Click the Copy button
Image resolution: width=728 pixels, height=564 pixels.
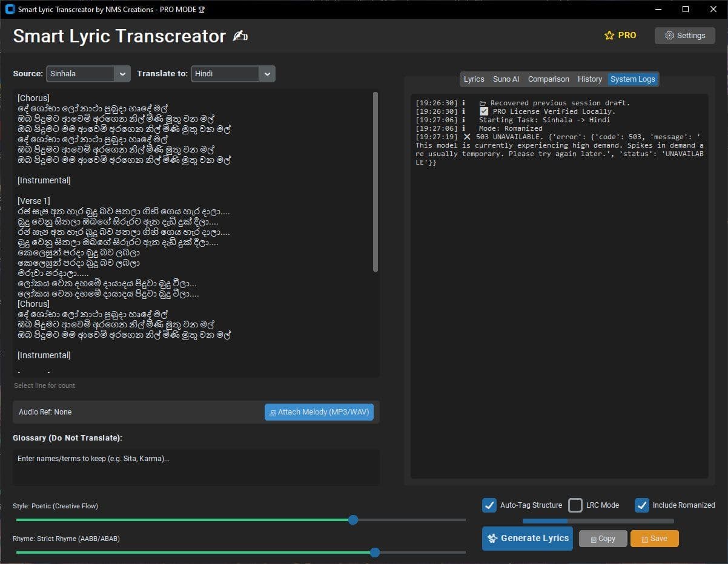click(x=603, y=539)
